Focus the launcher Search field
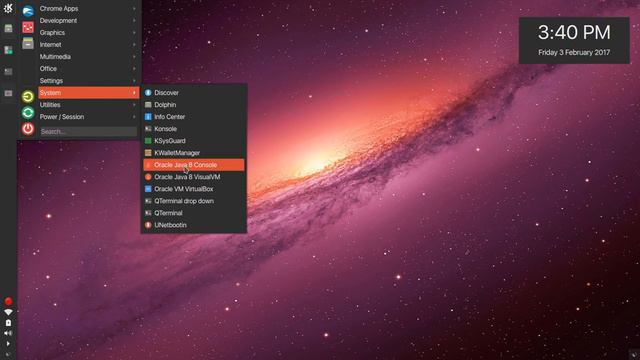The width and height of the screenshot is (640, 360). pyautogui.click(x=88, y=131)
